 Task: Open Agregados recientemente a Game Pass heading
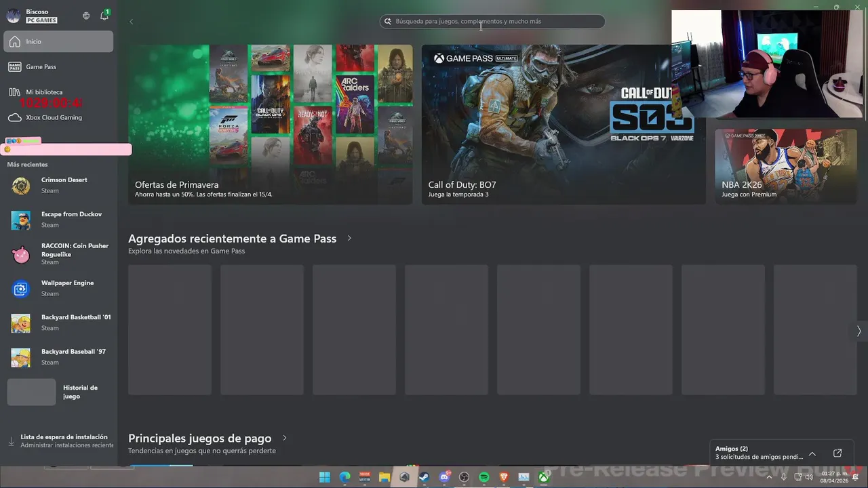pos(232,239)
